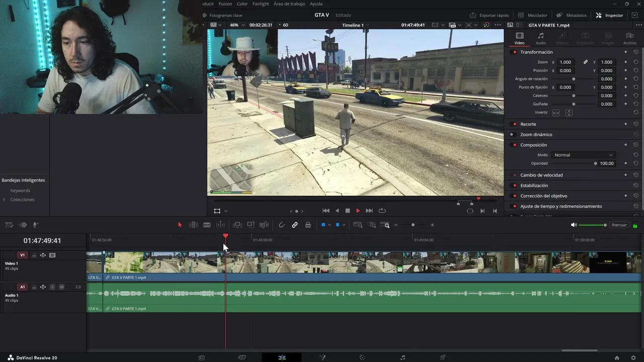
Task: Activate the Blade Edit razor tool
Action: pos(207,225)
